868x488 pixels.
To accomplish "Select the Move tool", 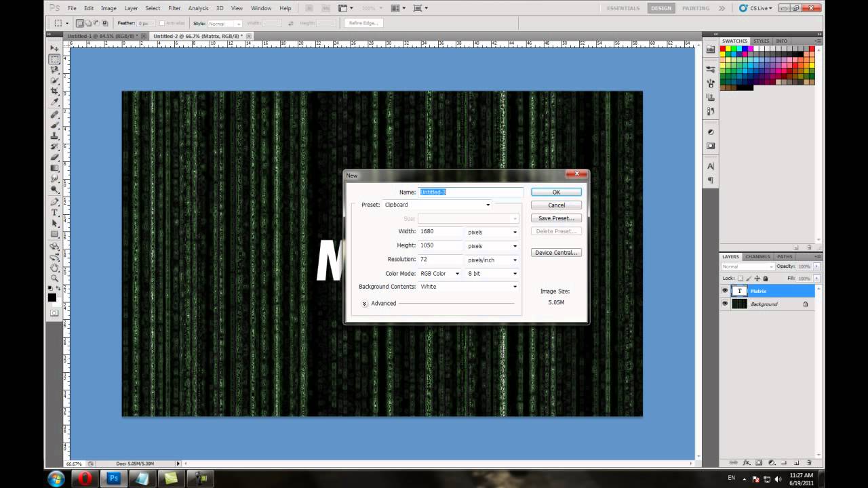I will 54,49.
